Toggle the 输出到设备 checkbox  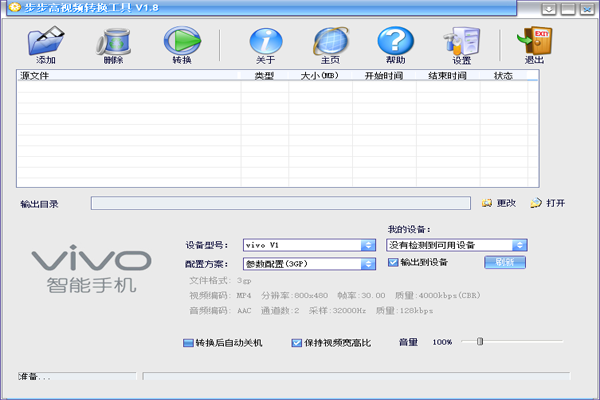click(x=393, y=262)
